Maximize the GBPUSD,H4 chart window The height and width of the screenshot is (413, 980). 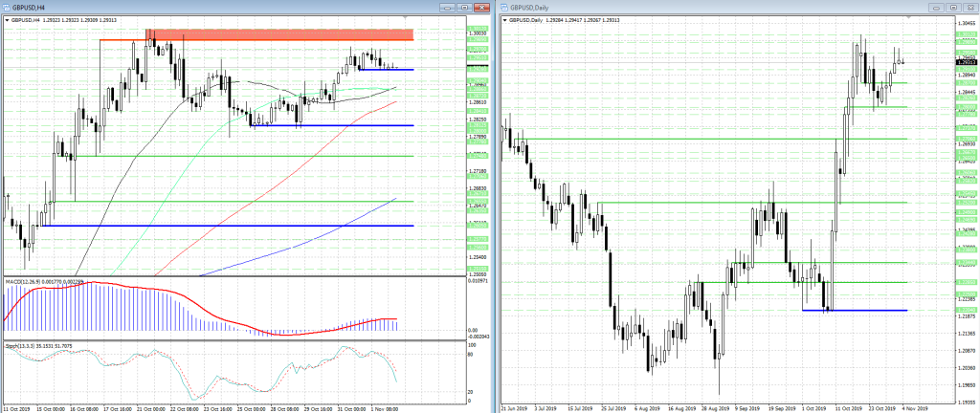click(x=464, y=7)
